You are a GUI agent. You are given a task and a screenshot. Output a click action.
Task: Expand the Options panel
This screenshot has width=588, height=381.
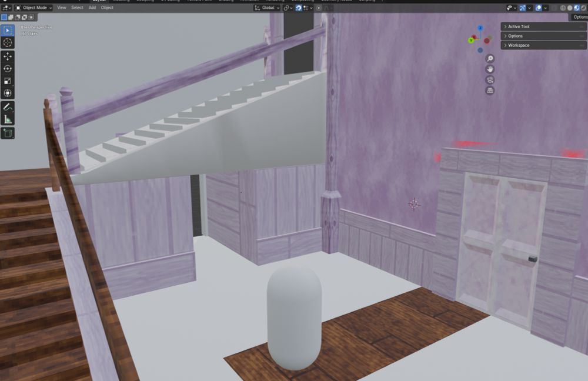[x=543, y=36]
